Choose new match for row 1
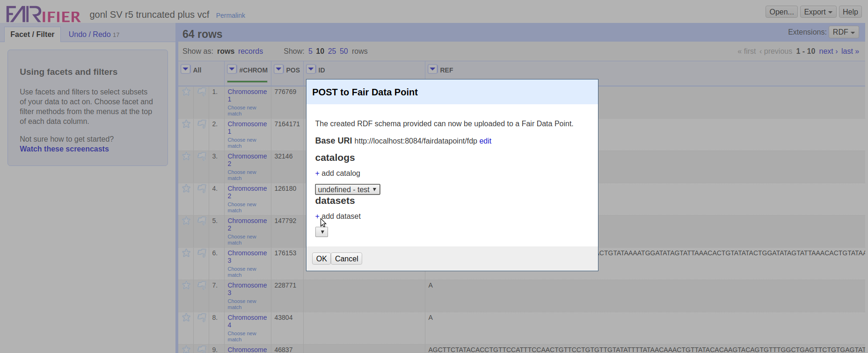The image size is (868, 353). (242, 111)
